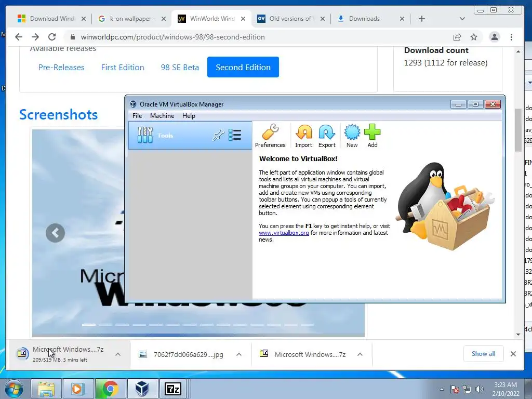532x399 pixels.
Task: Click the taskbar clock showing 3:23 AM
Action: (506, 389)
